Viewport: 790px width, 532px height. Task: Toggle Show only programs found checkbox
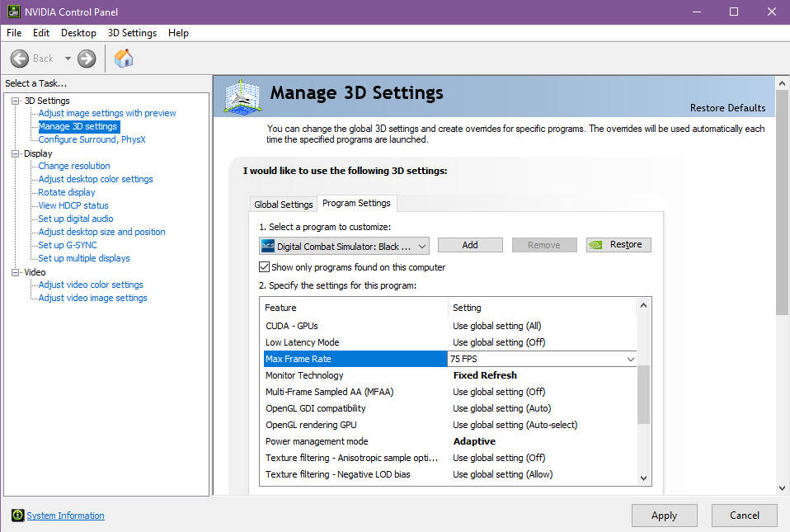click(x=265, y=267)
